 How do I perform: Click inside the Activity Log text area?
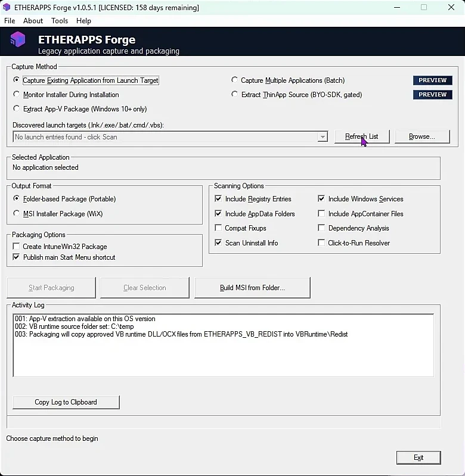coord(224,346)
